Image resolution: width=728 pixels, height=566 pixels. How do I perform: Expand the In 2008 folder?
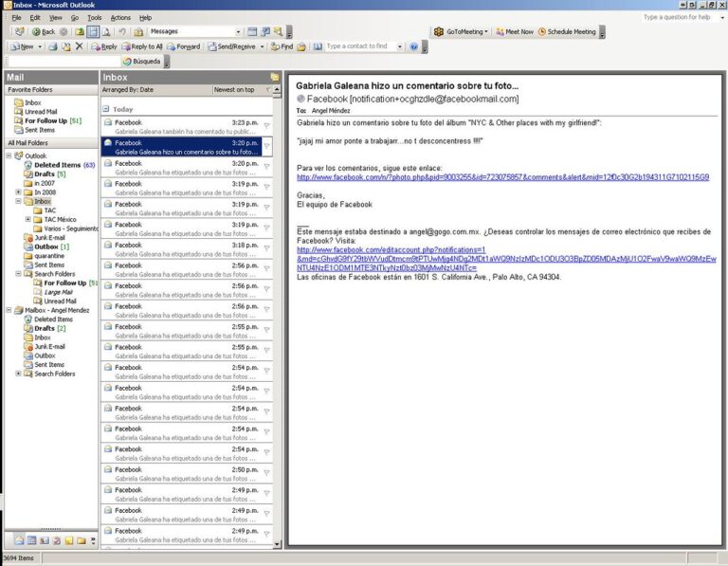(x=19, y=192)
